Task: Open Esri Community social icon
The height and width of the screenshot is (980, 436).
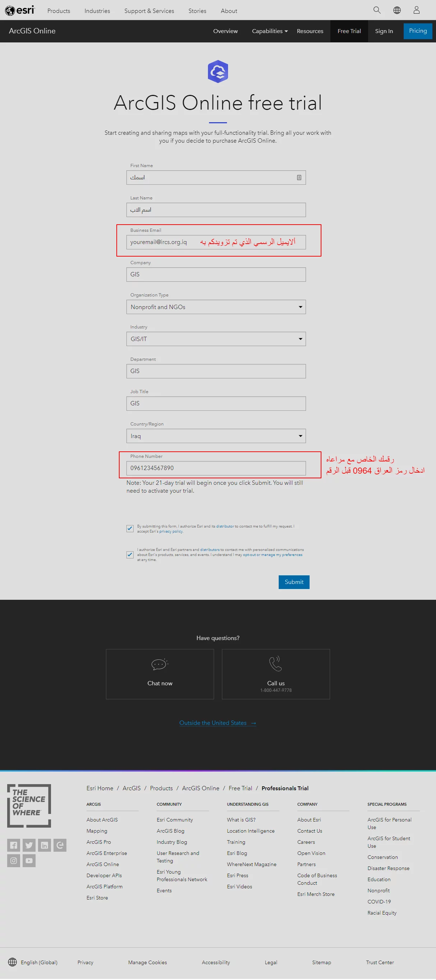Action: tap(60, 846)
